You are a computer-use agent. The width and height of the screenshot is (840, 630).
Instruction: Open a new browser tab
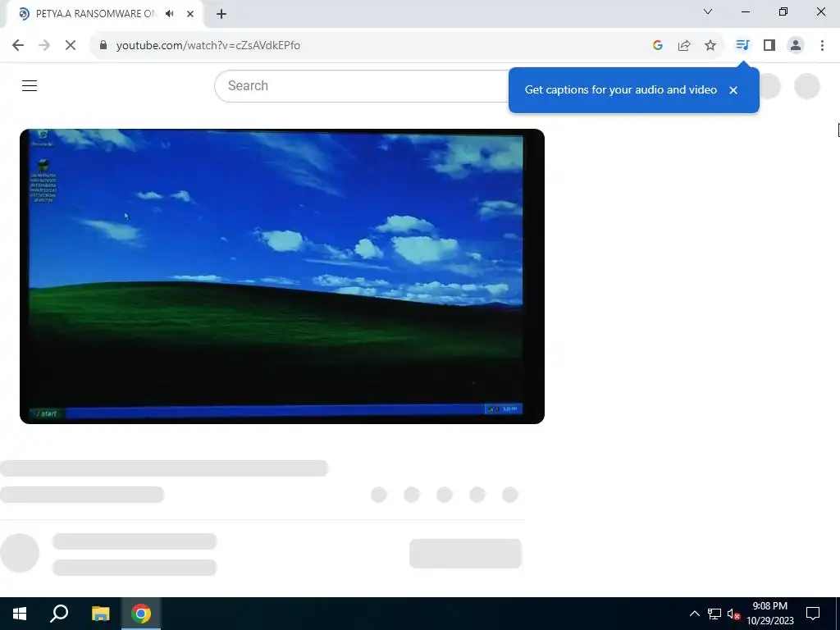pos(221,14)
